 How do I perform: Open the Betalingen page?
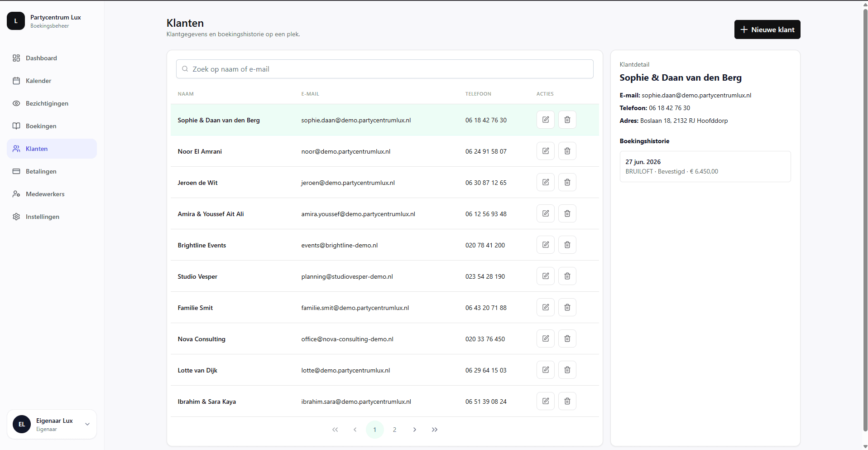pos(52,171)
